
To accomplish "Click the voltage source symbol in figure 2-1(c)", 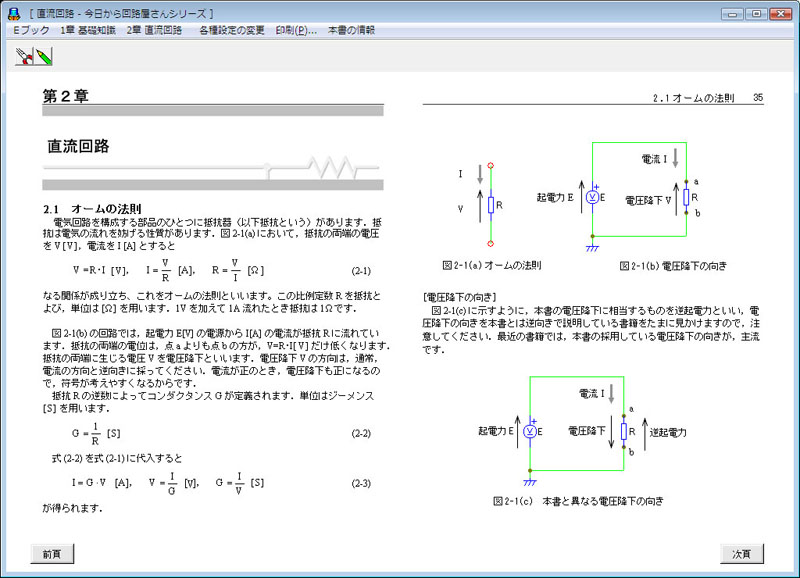I will click(x=530, y=432).
